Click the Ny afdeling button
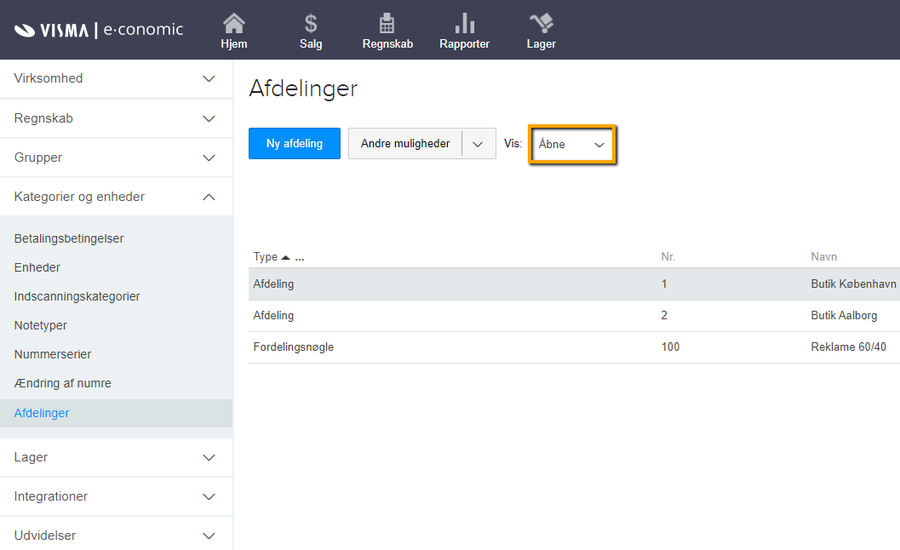Viewport: 900px width, 550px height. pyautogui.click(x=294, y=144)
